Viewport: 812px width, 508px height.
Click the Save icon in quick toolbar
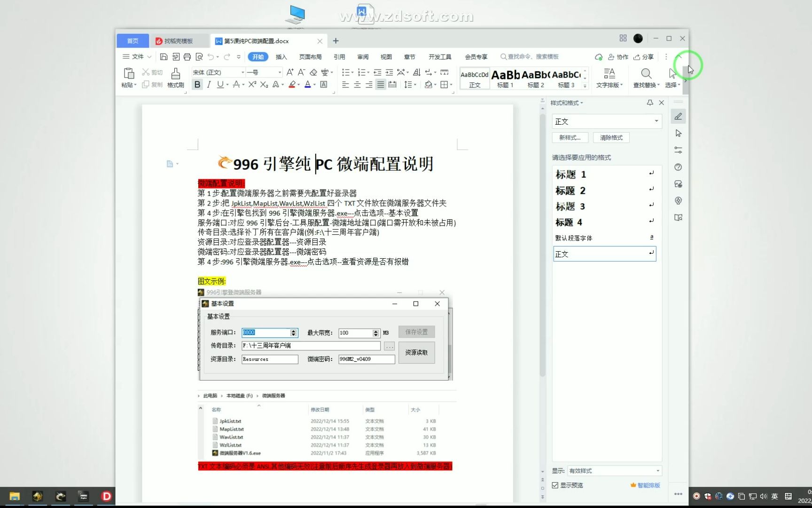click(164, 57)
